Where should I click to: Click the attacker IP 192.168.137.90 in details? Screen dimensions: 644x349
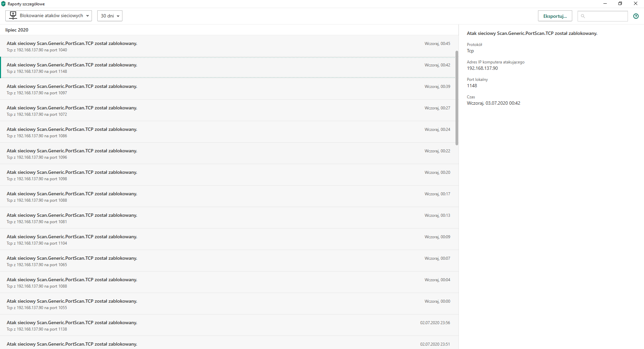tap(482, 68)
